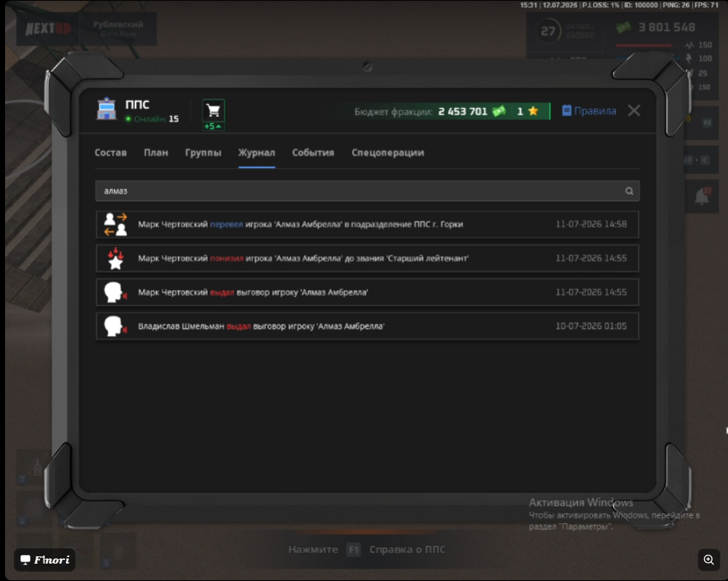The width and height of the screenshot is (728, 581).
Task: Select Владислав Шмельман выдал выговор entry
Action: click(367, 326)
